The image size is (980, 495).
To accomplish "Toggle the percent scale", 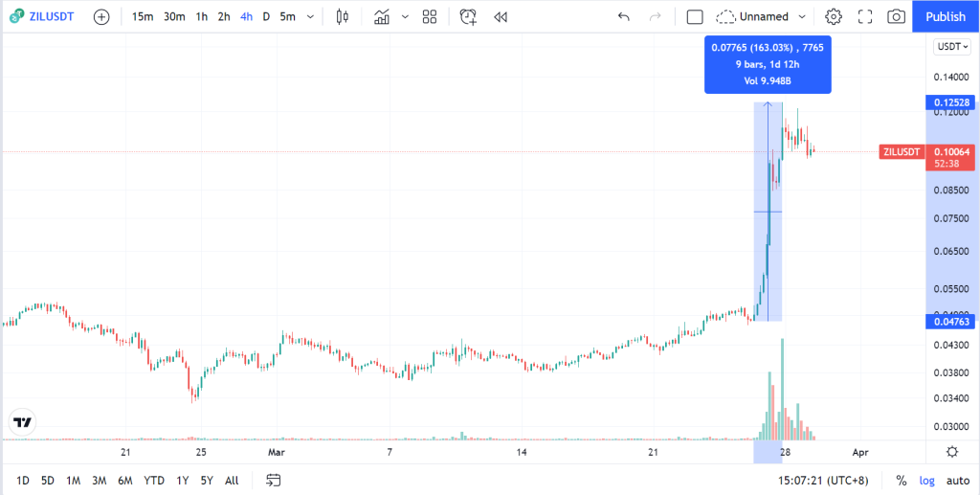I will coord(902,481).
